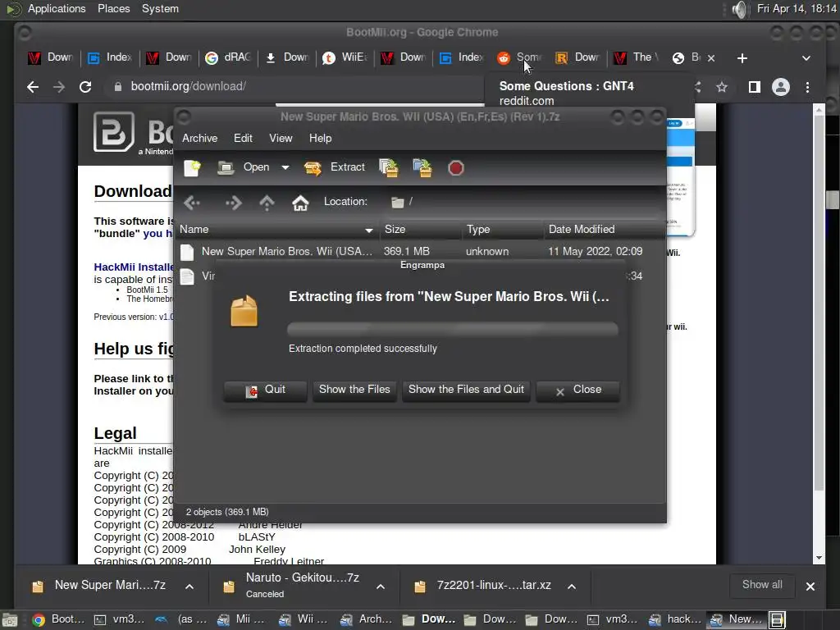The height and width of the screenshot is (630, 840).
Task: Click the extraction progress bar
Action: click(x=453, y=329)
